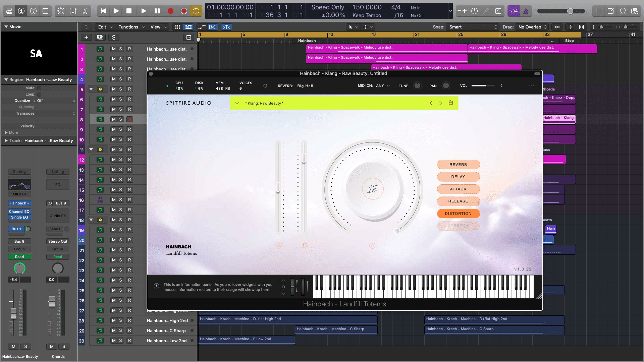This screenshot has height=362, width=644.
Task: Collapse the Region inspector section
Action: point(6,79)
